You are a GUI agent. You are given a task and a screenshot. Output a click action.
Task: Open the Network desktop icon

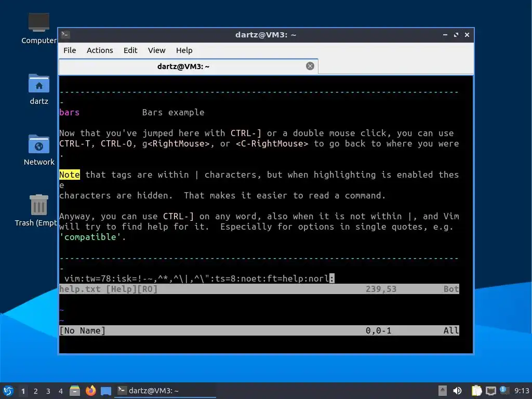tap(38, 150)
